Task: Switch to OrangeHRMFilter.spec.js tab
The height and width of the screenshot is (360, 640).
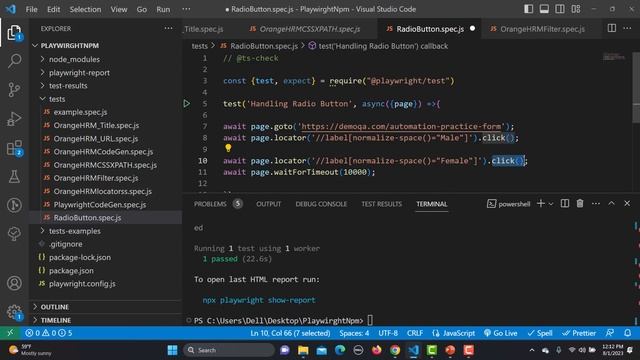Action: (542, 29)
